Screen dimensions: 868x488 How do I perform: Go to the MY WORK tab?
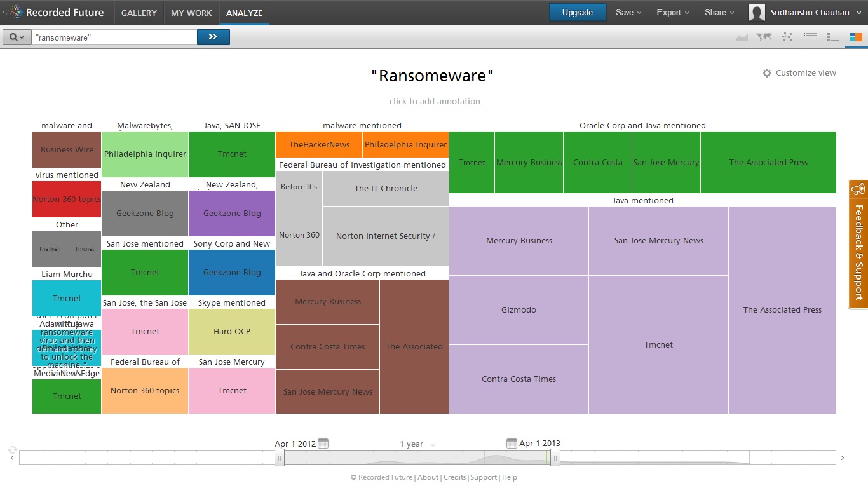[191, 13]
